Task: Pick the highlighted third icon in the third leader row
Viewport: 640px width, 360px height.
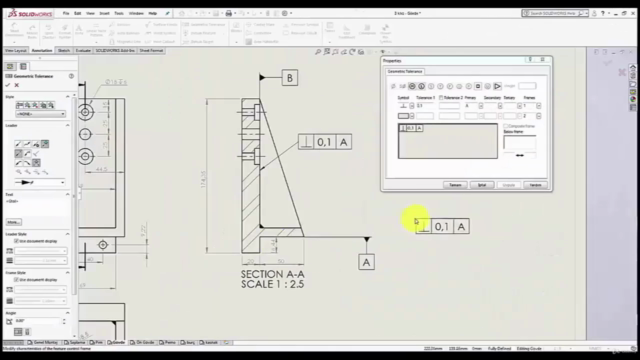Action: pos(36,163)
